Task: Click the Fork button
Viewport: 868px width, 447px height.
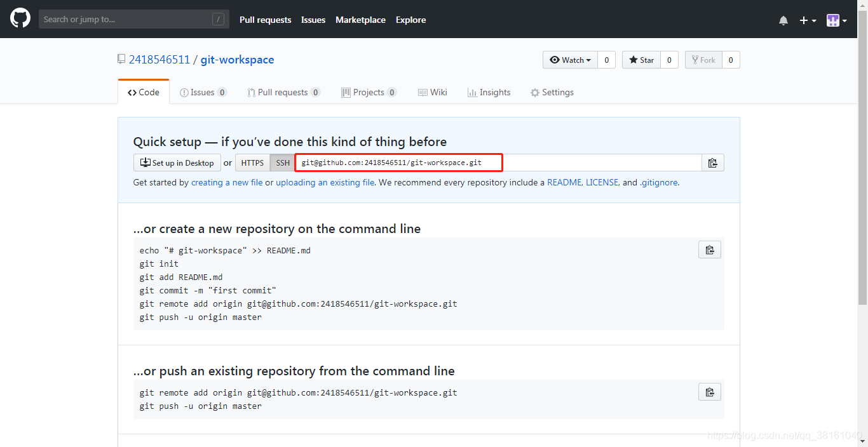Action: pos(703,60)
